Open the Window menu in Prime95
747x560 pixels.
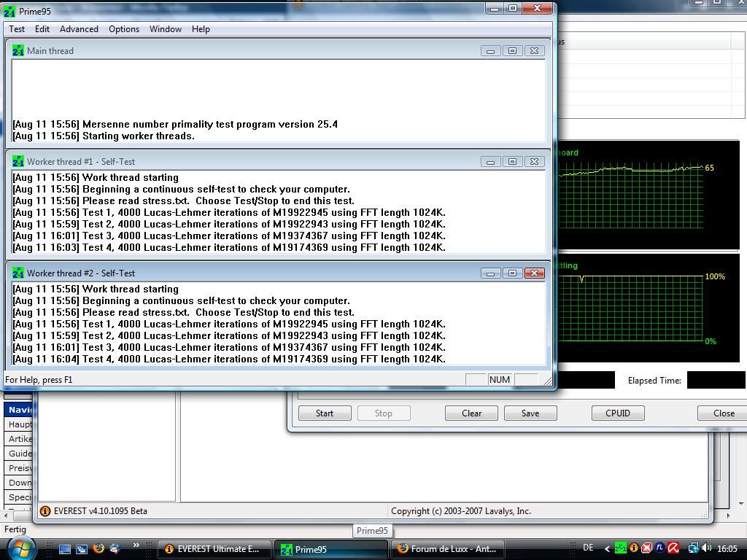tap(166, 29)
